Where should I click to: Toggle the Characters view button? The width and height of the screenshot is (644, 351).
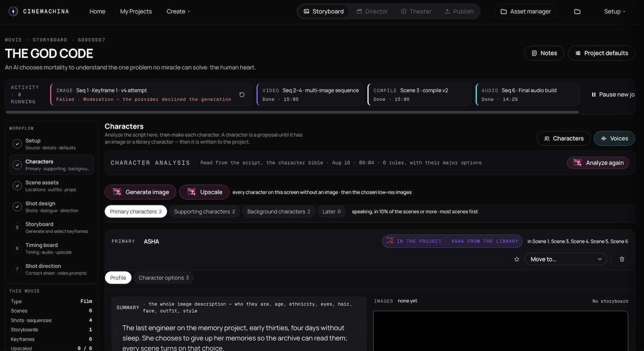click(563, 138)
